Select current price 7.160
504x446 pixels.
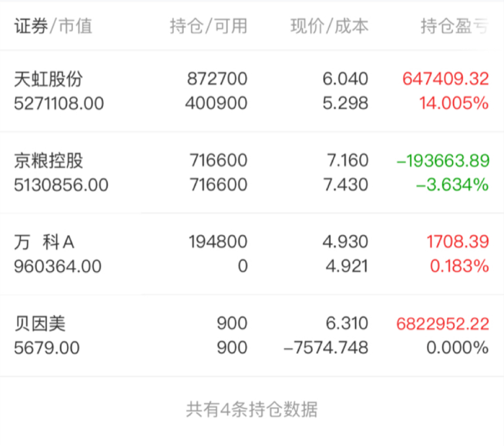347,160
